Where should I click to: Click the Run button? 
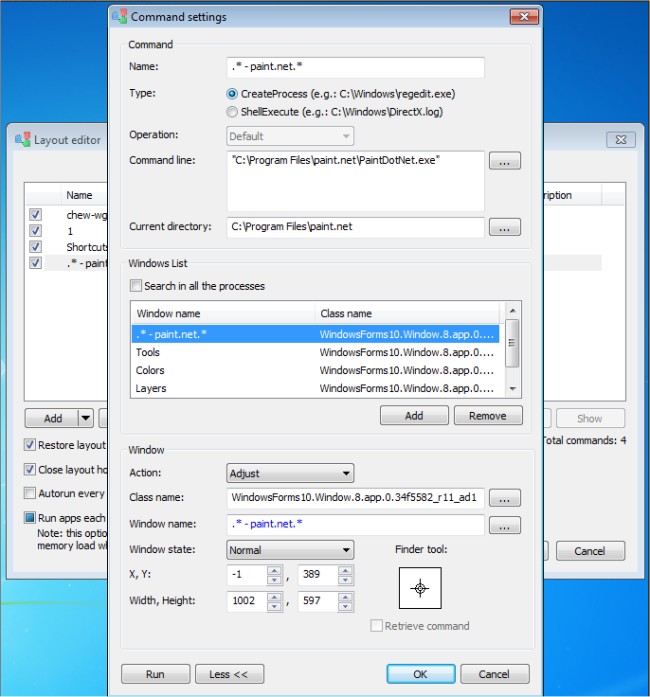click(x=155, y=674)
